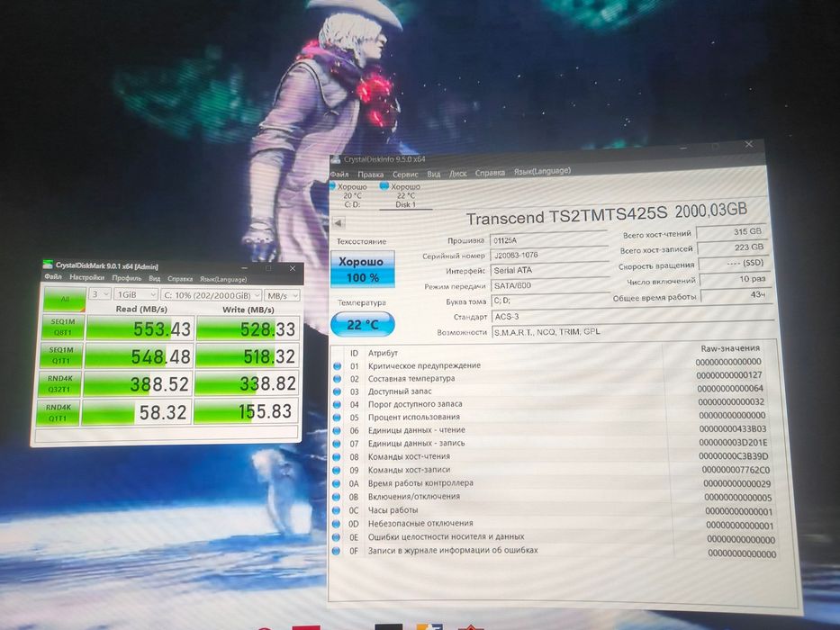Click status icon for Команды хост-чтения
This screenshot has width=840, height=630.
click(x=337, y=457)
